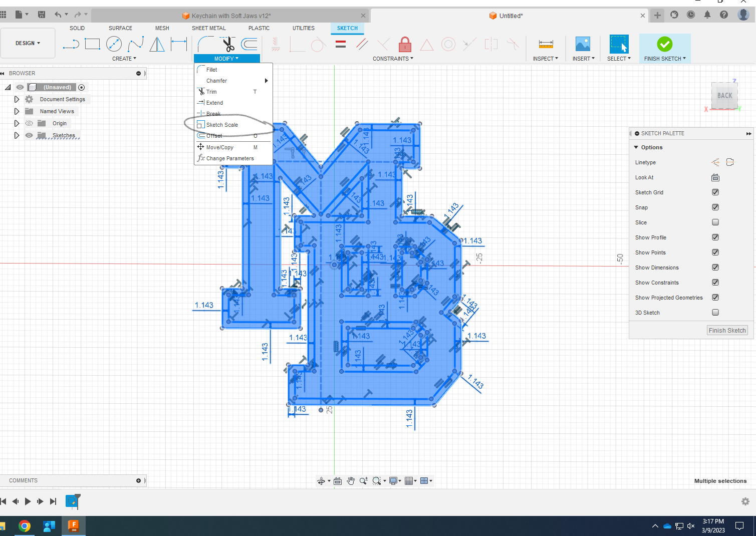This screenshot has height=536, width=756.
Task: Switch to the SHEET METAL tab
Action: [208, 28]
